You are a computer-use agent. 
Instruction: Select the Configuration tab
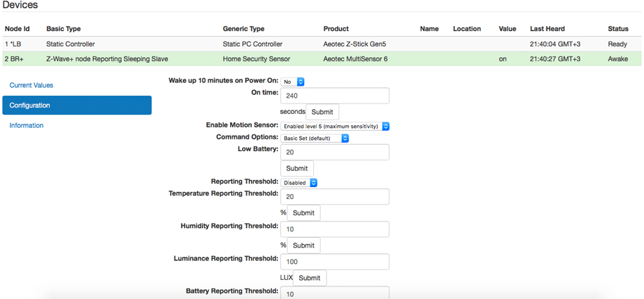pyautogui.click(x=77, y=105)
